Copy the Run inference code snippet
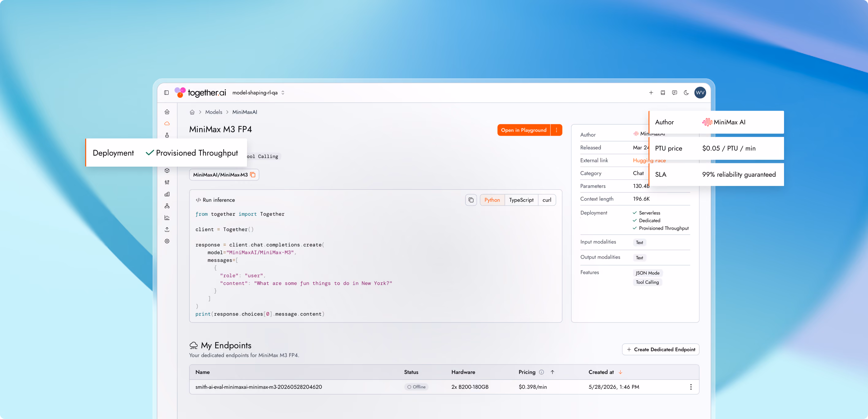 (x=471, y=200)
